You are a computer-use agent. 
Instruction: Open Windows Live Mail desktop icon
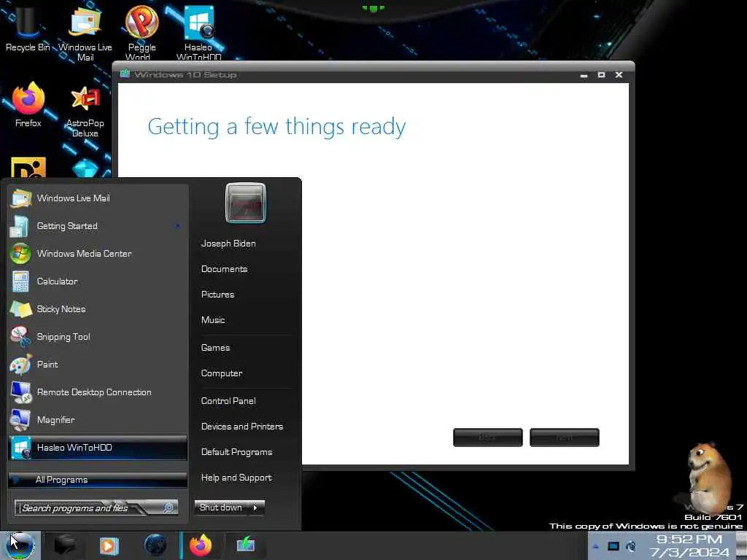85,34
